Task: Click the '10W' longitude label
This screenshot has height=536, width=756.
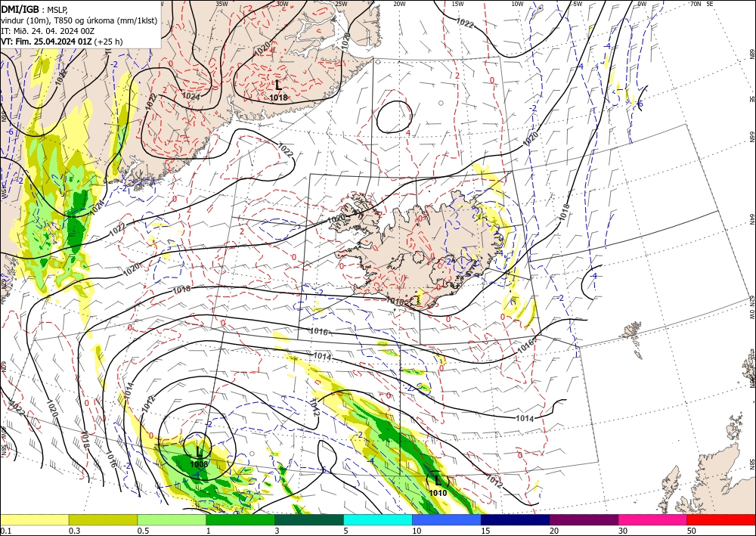Action: pyautogui.click(x=517, y=4)
